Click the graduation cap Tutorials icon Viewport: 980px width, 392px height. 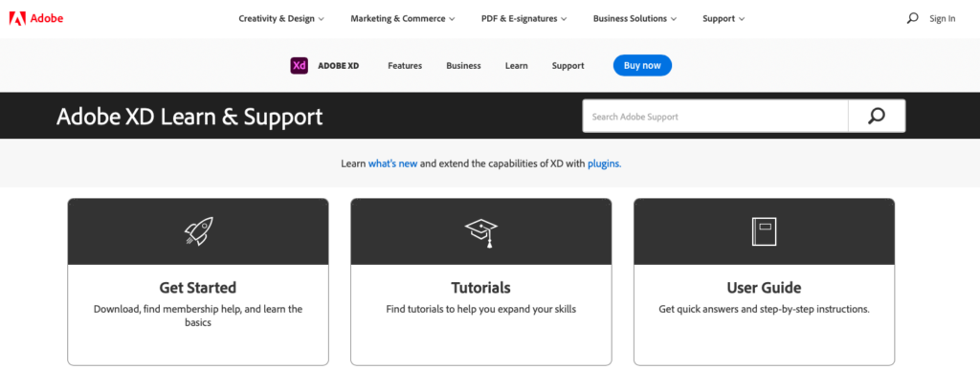coord(480,232)
